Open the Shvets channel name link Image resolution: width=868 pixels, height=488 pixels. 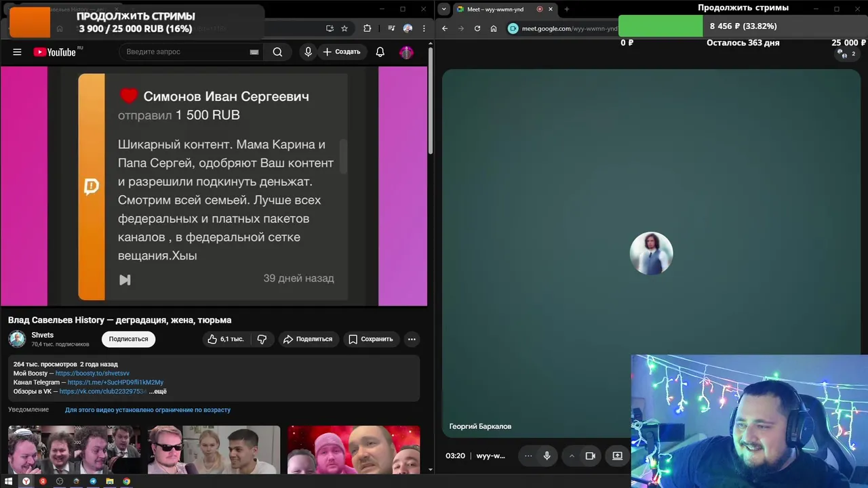click(x=43, y=335)
